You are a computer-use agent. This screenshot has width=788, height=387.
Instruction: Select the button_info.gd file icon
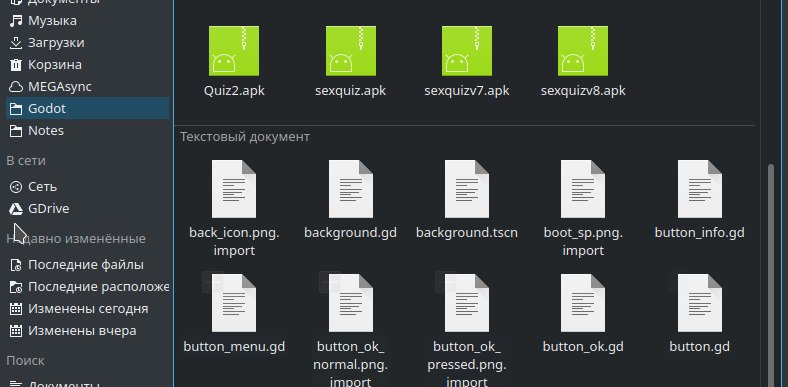point(700,189)
